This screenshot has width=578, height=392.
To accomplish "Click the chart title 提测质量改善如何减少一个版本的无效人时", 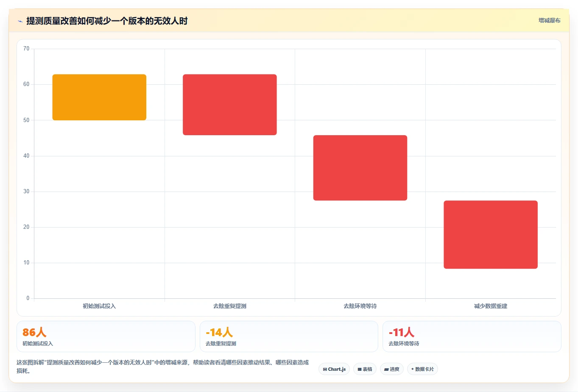I will coord(107,21).
